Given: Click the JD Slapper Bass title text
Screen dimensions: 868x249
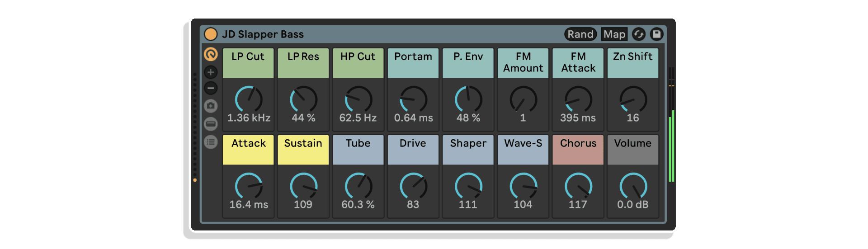Looking at the screenshot, I should (263, 34).
